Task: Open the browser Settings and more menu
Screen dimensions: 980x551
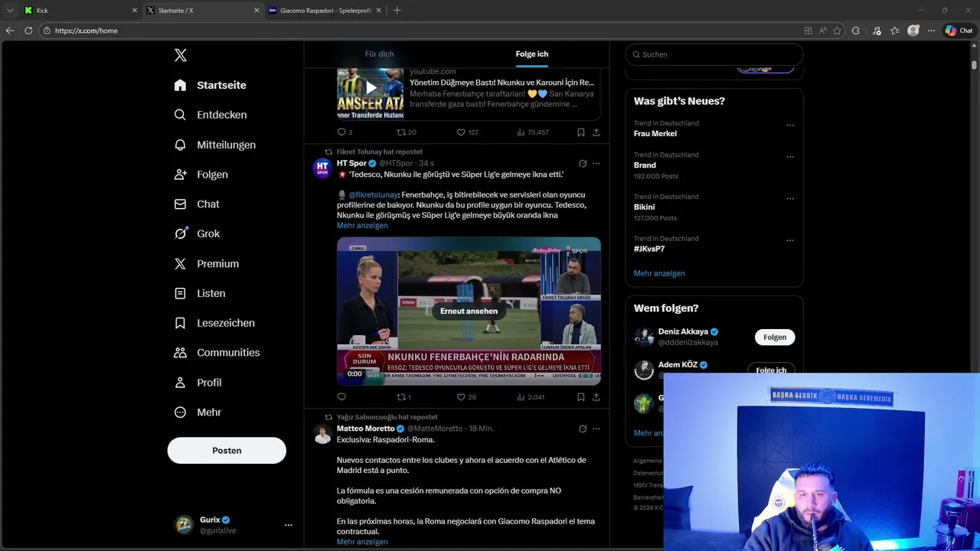Action: click(x=932, y=31)
